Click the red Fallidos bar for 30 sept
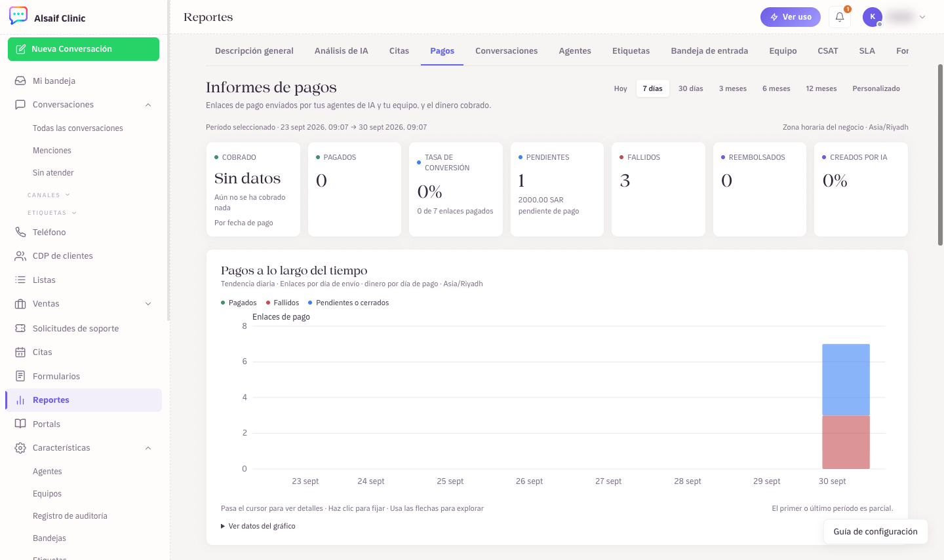 tap(846, 442)
